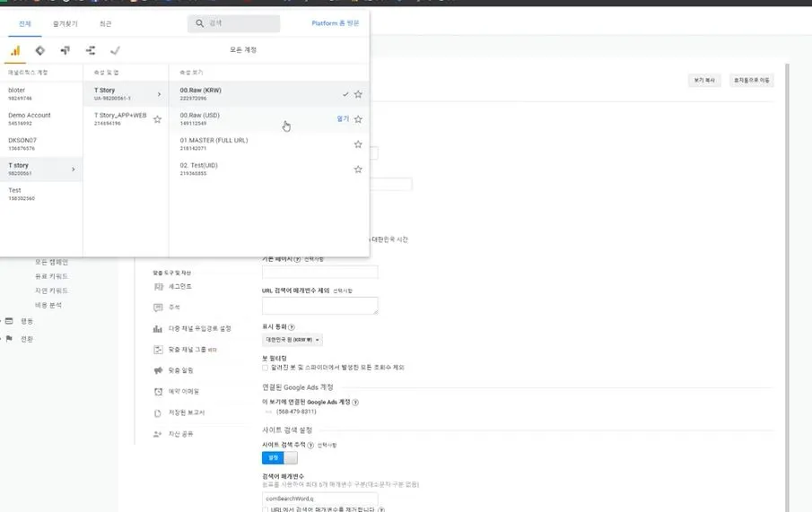Expand the 전환 report section

click(x=27, y=339)
